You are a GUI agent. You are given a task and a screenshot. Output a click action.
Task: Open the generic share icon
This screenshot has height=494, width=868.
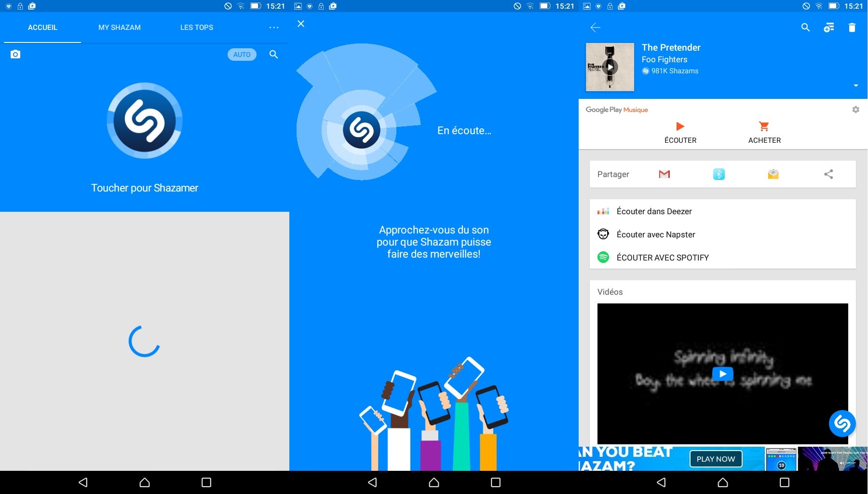click(x=828, y=174)
